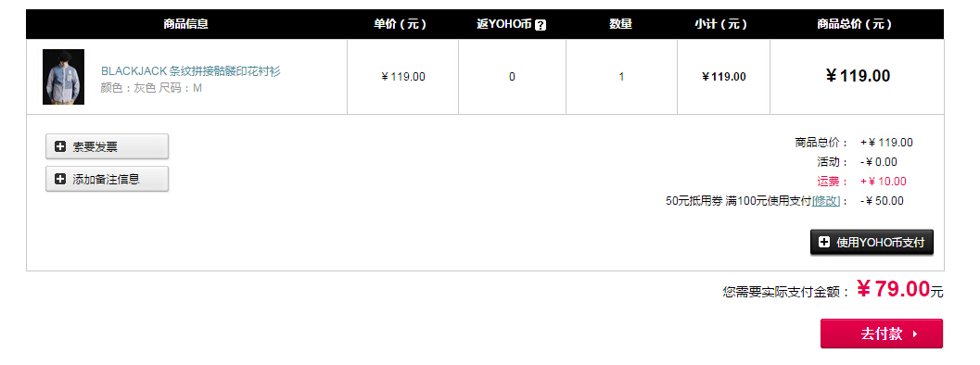Screen dimensions: 980x365
Task: Click the 数量 column header
Action: tap(620, 24)
